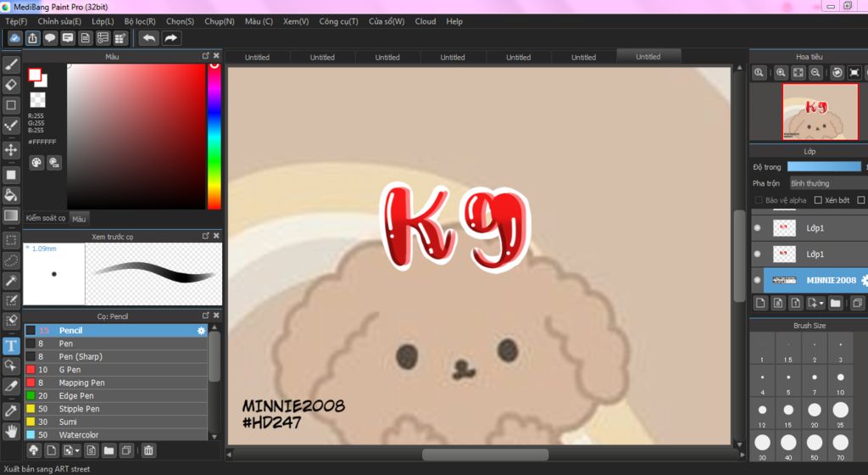Open the Tệp(F) menu
The height and width of the screenshot is (475, 868).
(16, 21)
